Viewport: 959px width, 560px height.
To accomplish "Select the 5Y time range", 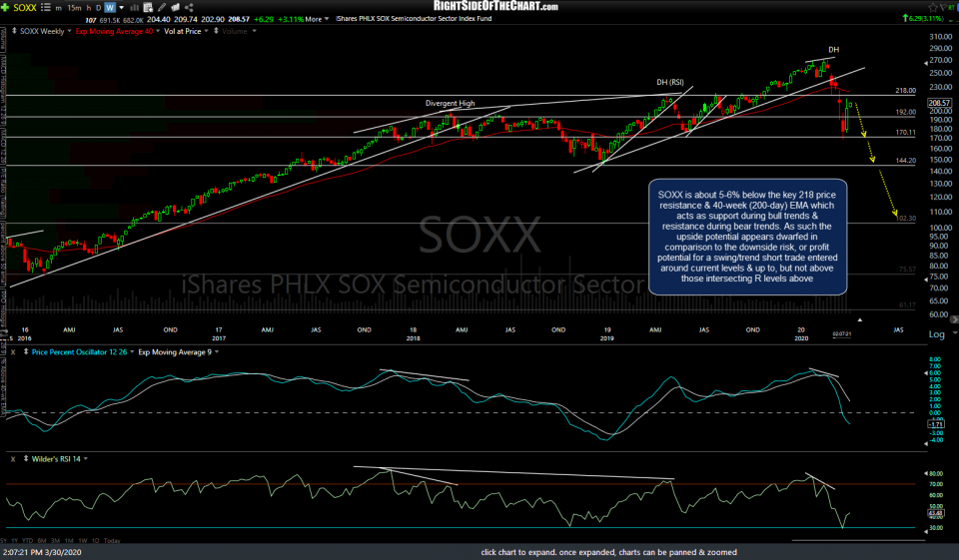I will 3,540.
